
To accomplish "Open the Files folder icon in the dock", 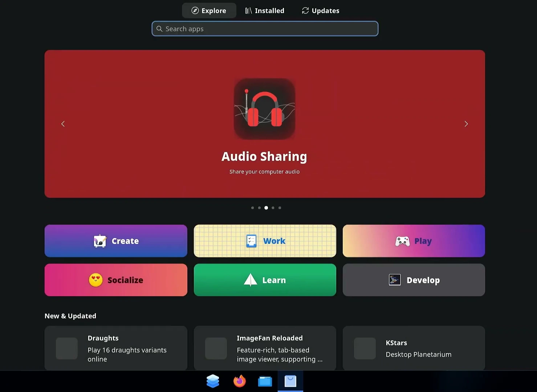I will [x=265, y=381].
